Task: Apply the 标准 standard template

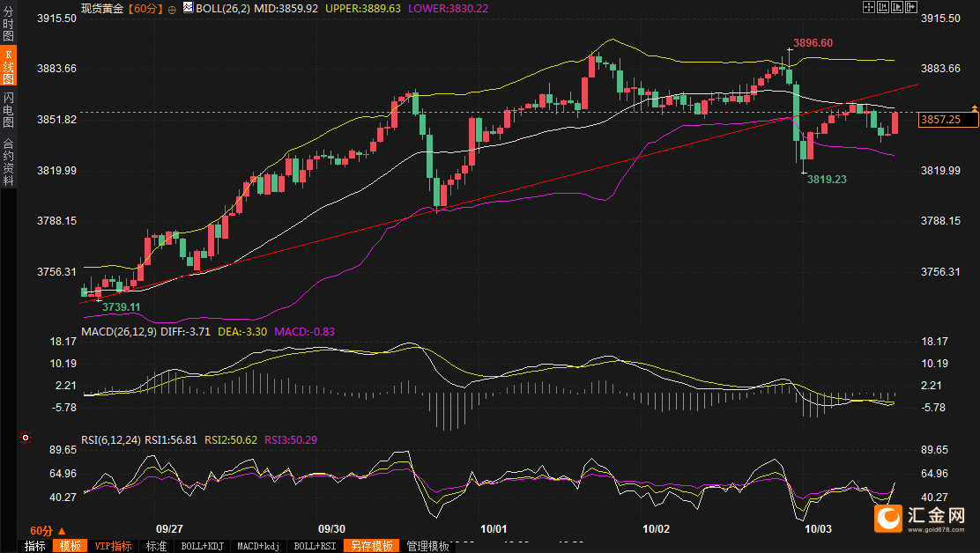Action: pyautogui.click(x=156, y=546)
